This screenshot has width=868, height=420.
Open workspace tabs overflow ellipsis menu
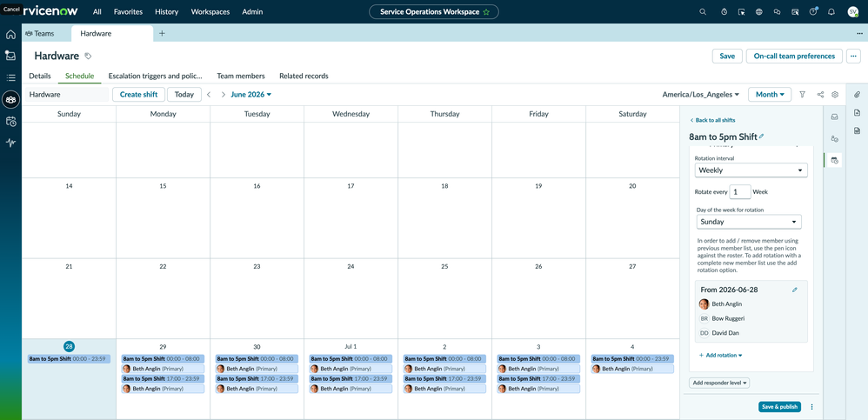pyautogui.click(x=859, y=33)
